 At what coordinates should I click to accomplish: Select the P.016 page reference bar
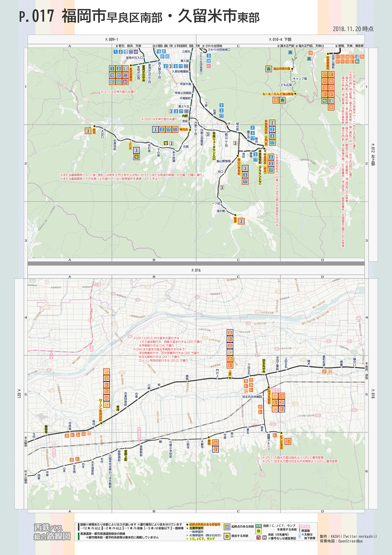coord(196,270)
